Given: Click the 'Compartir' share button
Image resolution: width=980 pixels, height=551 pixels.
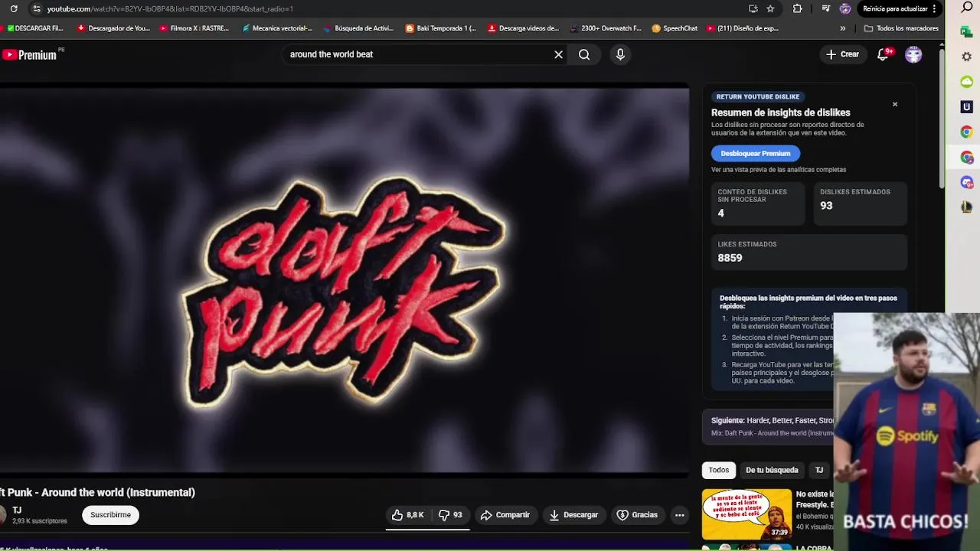Looking at the screenshot, I should (505, 515).
